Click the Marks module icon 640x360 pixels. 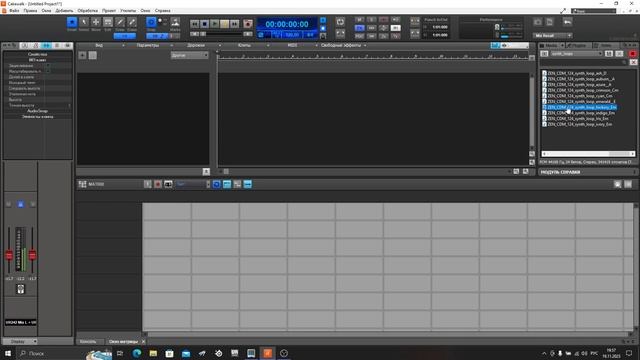[x=175, y=22]
